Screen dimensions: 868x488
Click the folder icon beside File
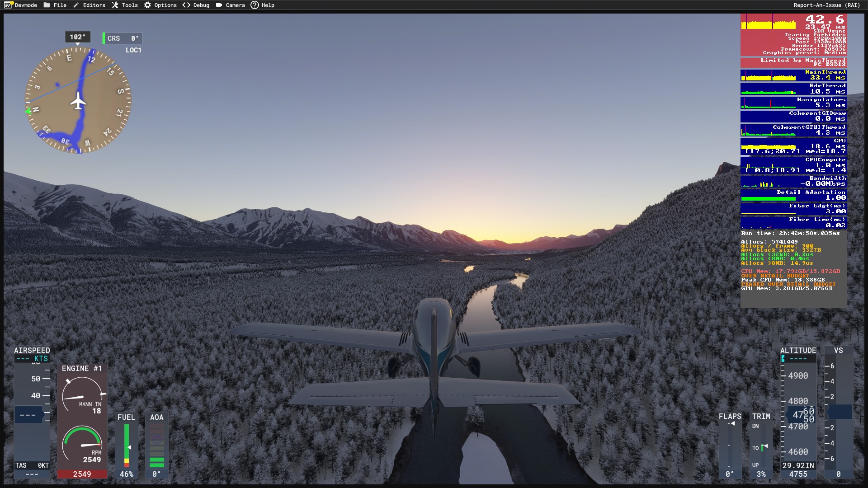47,5
